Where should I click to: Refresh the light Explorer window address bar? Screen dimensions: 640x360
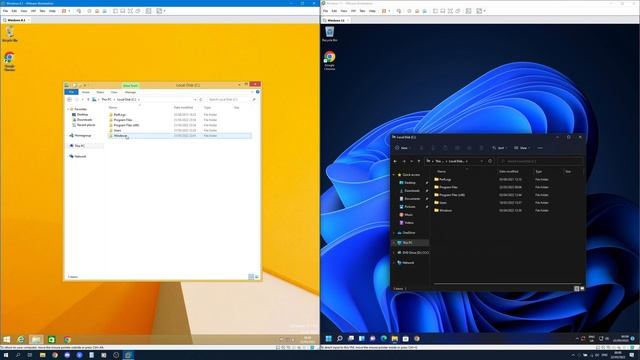tap(201, 99)
